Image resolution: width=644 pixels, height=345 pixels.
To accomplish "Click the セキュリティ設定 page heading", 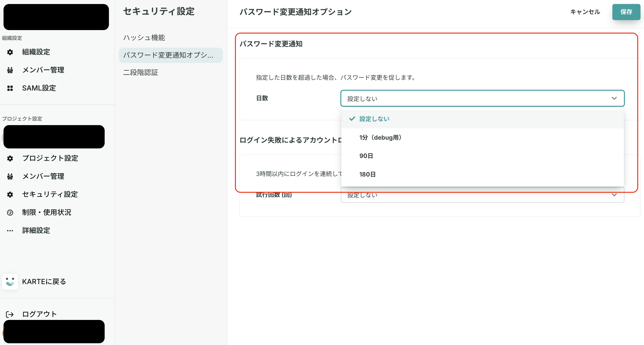I will (159, 12).
